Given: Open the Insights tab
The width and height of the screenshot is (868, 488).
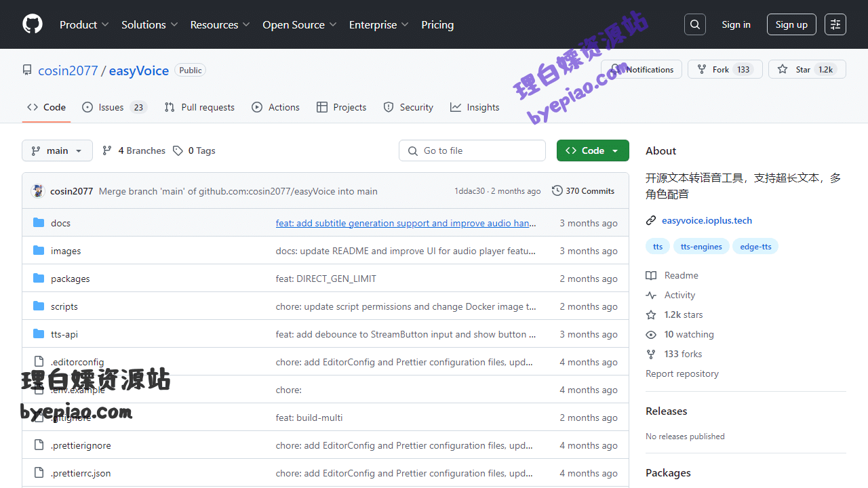Looking at the screenshot, I should pos(475,107).
